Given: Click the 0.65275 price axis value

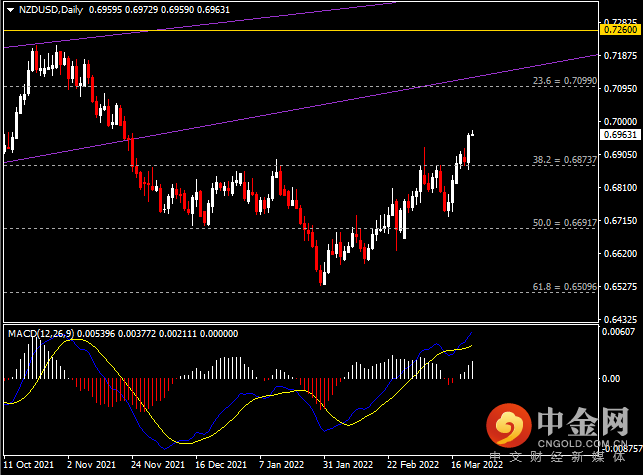Looking at the screenshot, I should (x=620, y=286).
